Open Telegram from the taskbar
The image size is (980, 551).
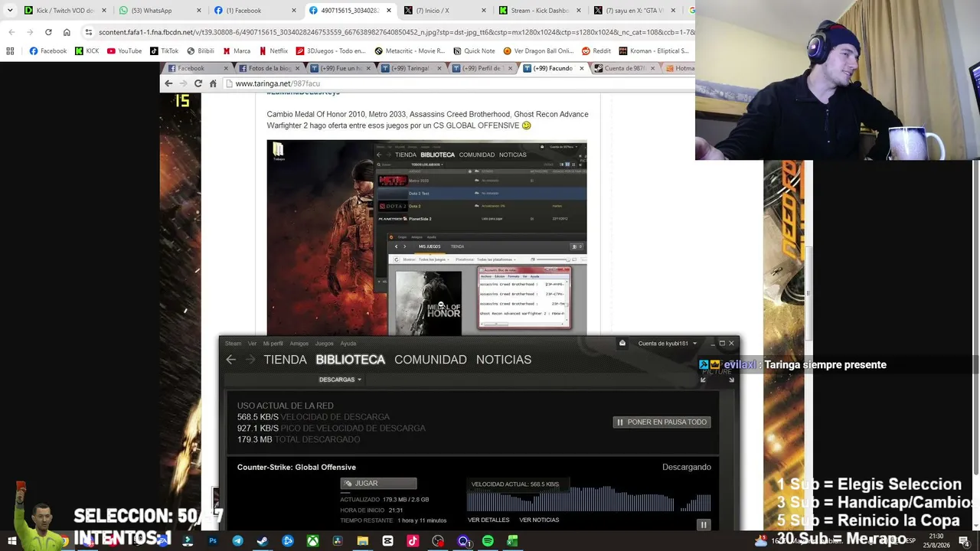[237, 541]
